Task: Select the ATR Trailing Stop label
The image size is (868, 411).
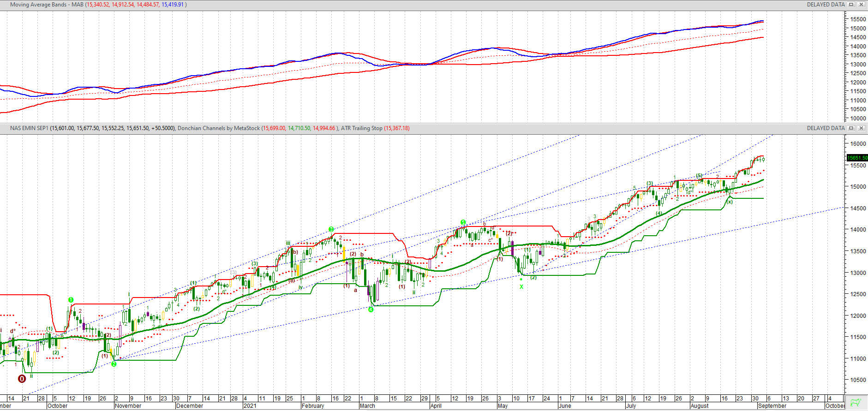Action: 361,128
